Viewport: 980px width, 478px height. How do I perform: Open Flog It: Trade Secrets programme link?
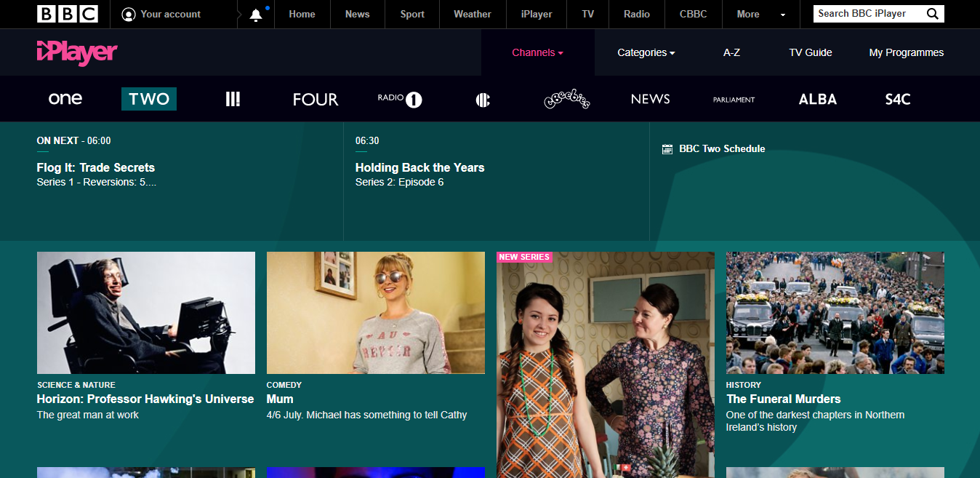(x=96, y=167)
